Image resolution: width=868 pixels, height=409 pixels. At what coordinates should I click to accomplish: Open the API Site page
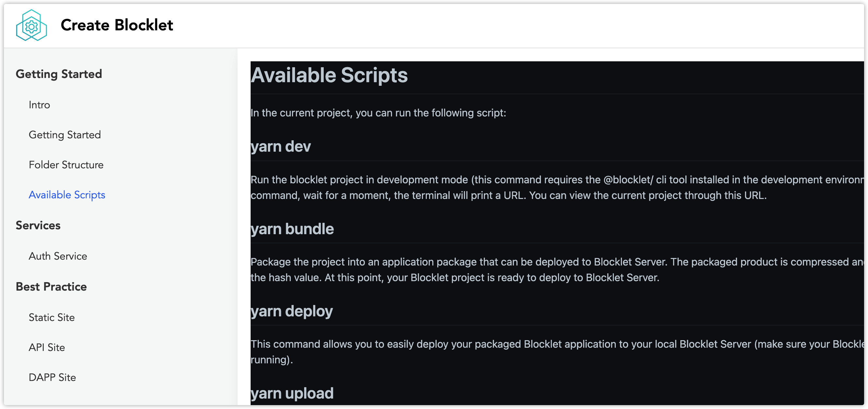pos(47,348)
